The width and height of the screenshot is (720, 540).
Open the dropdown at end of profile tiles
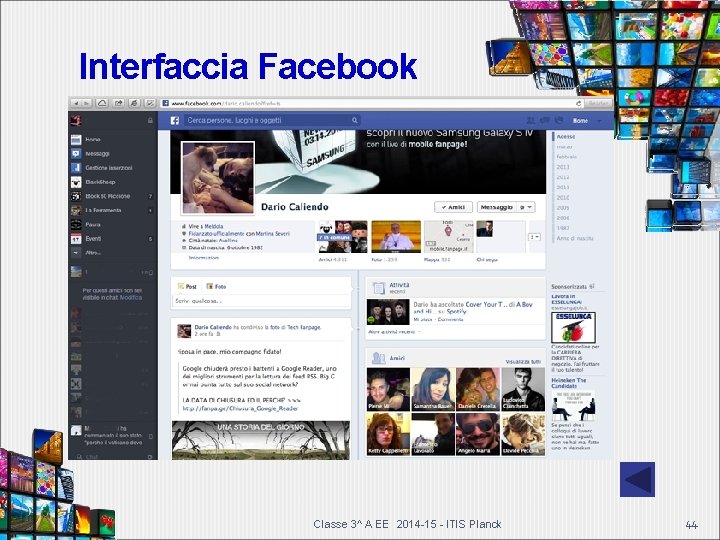pos(534,237)
